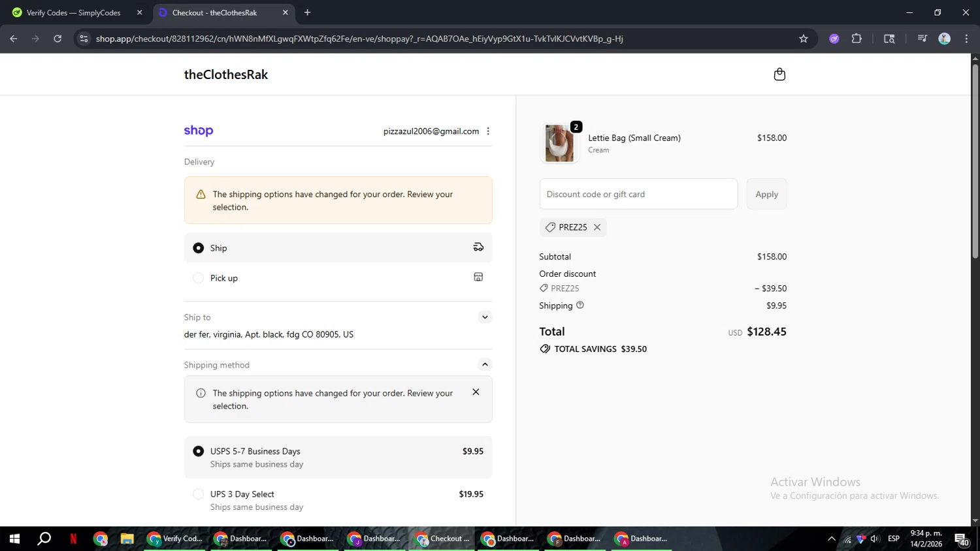Choose UPS 3 Day Select shipping

(x=338, y=500)
